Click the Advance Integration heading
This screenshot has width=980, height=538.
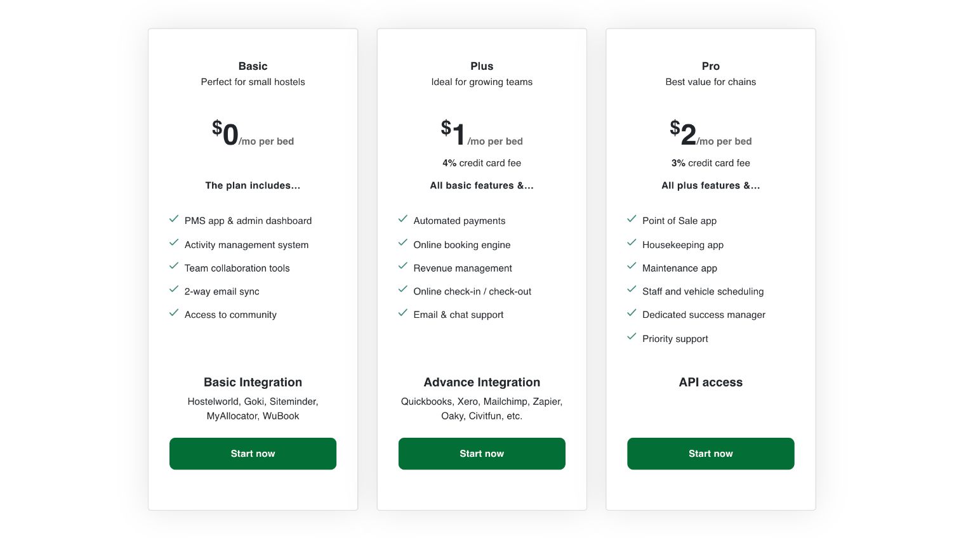pyautogui.click(x=482, y=382)
